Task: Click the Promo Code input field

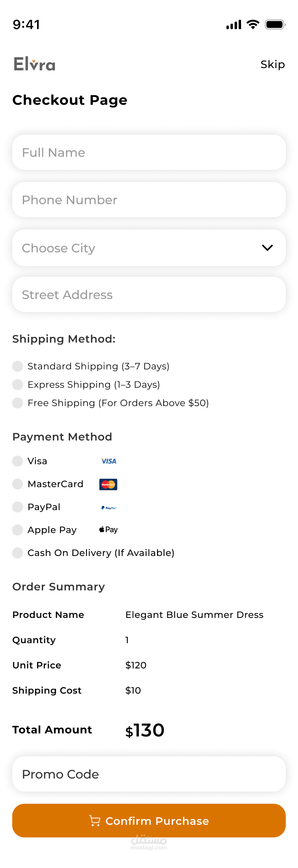Action: [x=149, y=774]
